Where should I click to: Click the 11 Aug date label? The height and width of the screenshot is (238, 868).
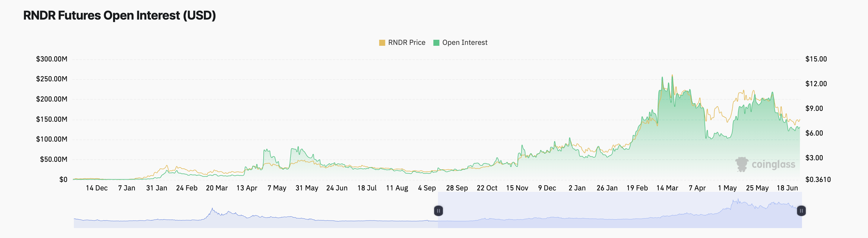click(x=397, y=188)
